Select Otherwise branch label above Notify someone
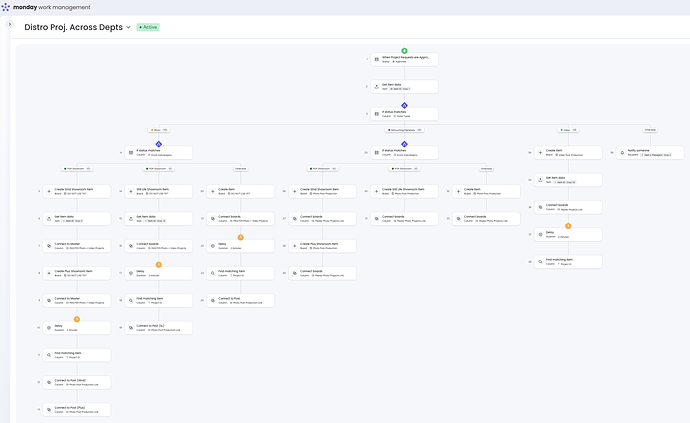 click(650, 130)
